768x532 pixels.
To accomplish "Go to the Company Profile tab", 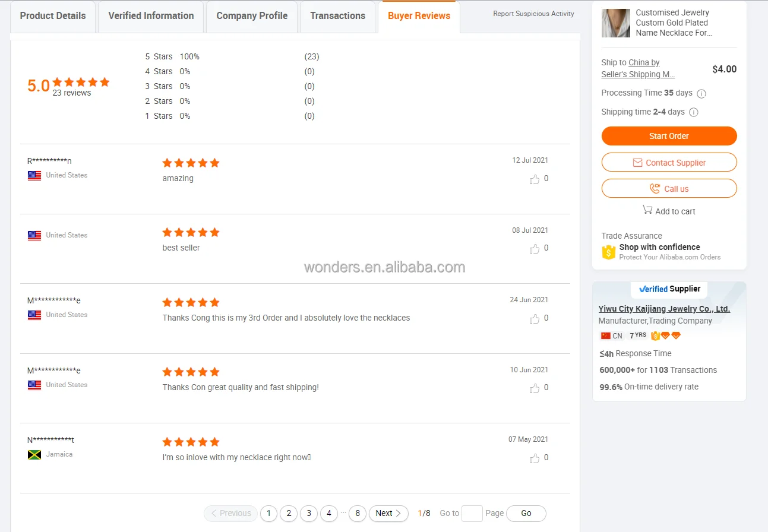I will (252, 16).
